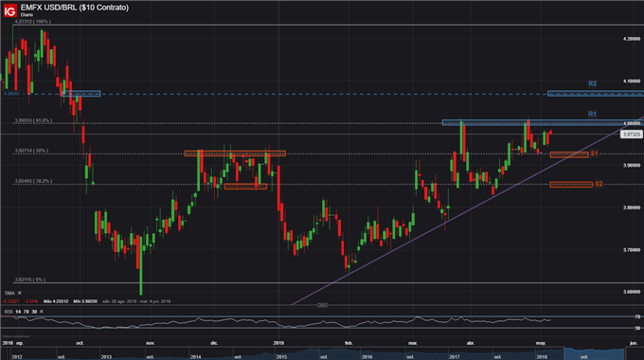Remove the SMA indicator via its X
The width and height of the screenshot is (644, 360).
pyautogui.click(x=19, y=293)
